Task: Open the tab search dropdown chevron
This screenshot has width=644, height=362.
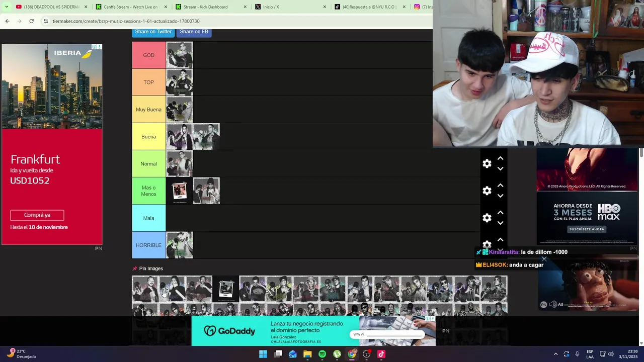Action: coord(6,7)
